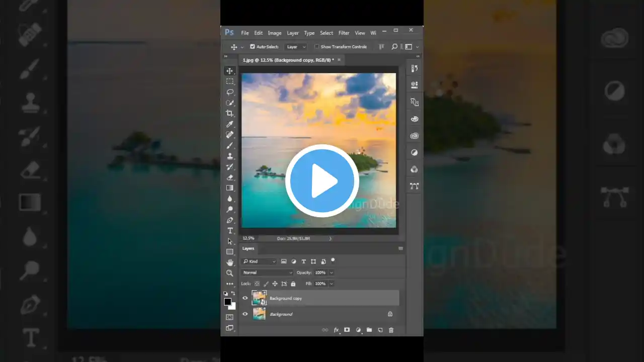Screen dimensions: 644x362
Task: Change the screen mode
Action: [230, 328]
